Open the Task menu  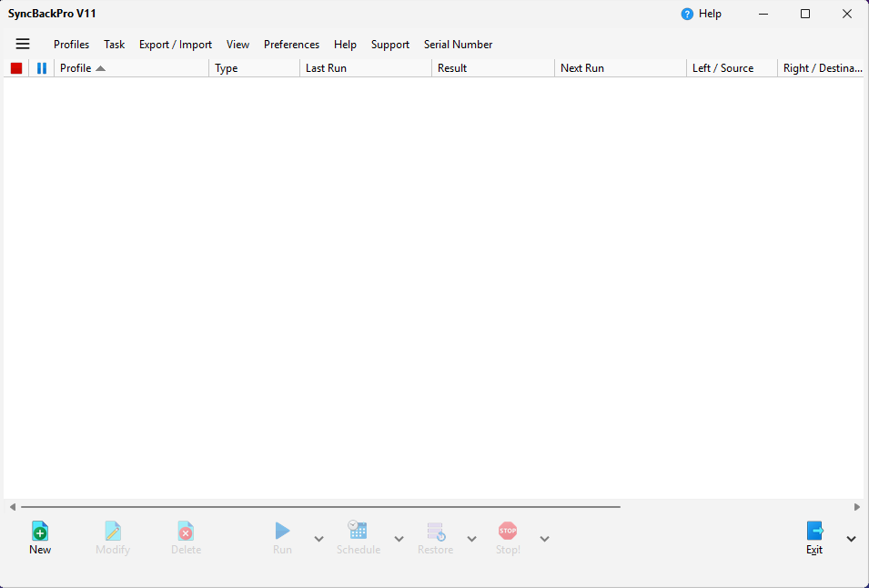[114, 45]
